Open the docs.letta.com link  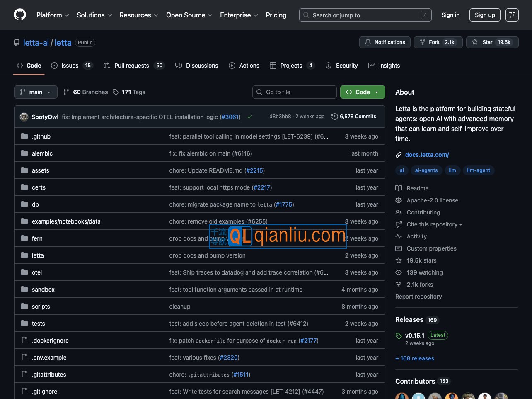(x=427, y=155)
